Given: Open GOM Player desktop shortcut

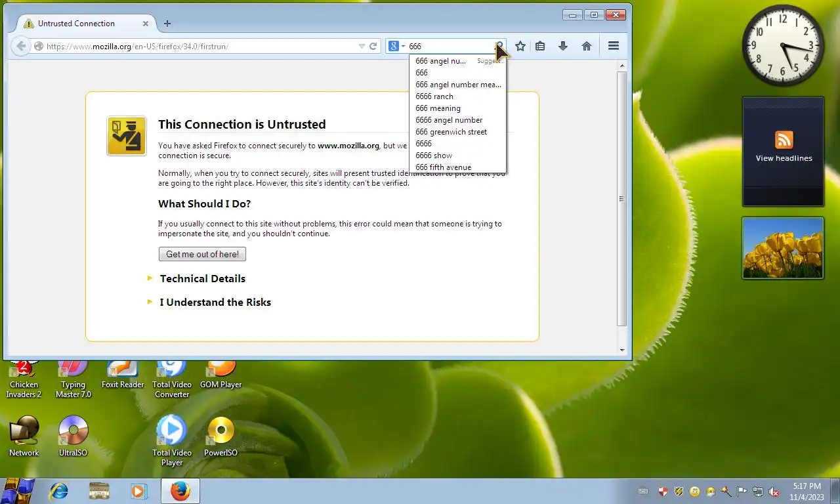Looking at the screenshot, I should click(221, 375).
